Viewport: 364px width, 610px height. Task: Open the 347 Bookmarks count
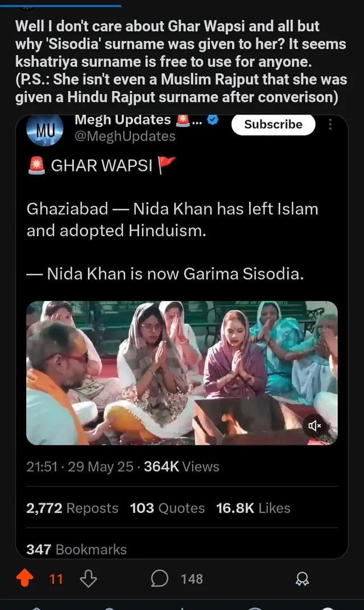click(x=76, y=549)
